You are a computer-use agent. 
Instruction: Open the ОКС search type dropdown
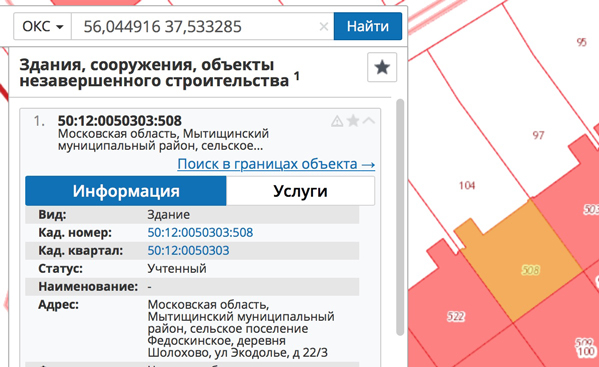click(x=42, y=26)
